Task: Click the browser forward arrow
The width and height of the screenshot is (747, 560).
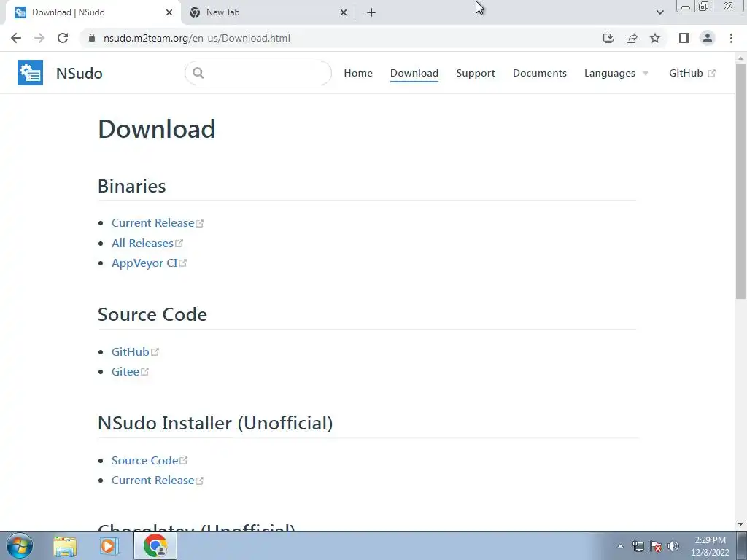Action: 39,38
